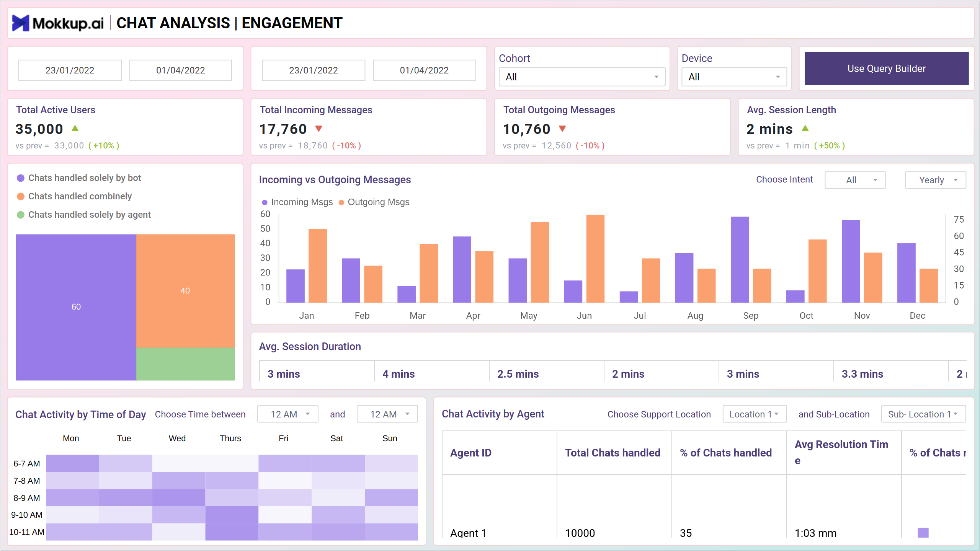Open the second 12 AM time dropdown
Screen dimensions: 980x551
click(387, 414)
